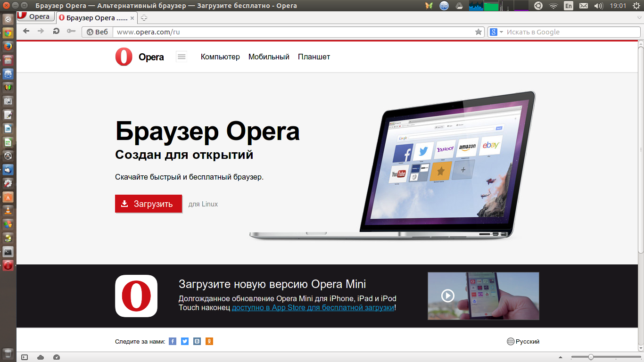Click the Opera menu button in tab bar
Viewport: 644px width, 362px height.
[x=35, y=16]
